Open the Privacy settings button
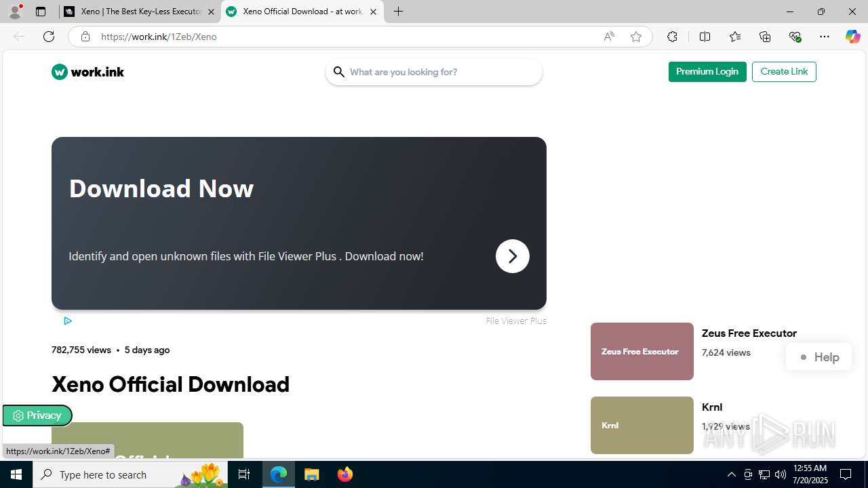The height and width of the screenshot is (488, 868). 37,415
